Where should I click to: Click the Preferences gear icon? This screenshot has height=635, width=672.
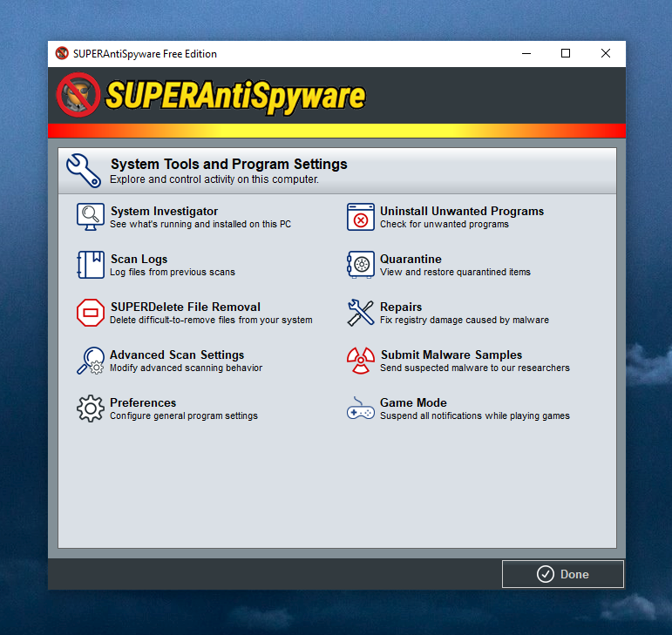91,409
